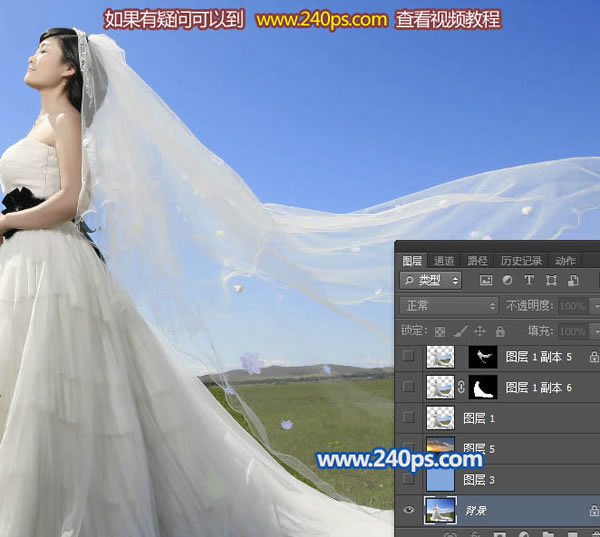Select the 背景 layer thumbnail

tap(440, 510)
